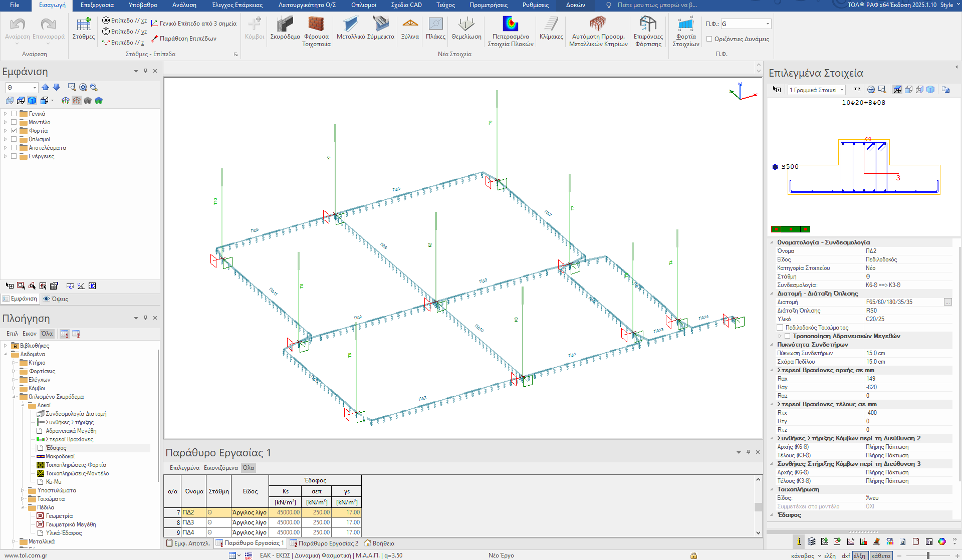Click the Θεμελίωση foundation tool
Viewport: 962px width, 560px height.
click(466, 25)
